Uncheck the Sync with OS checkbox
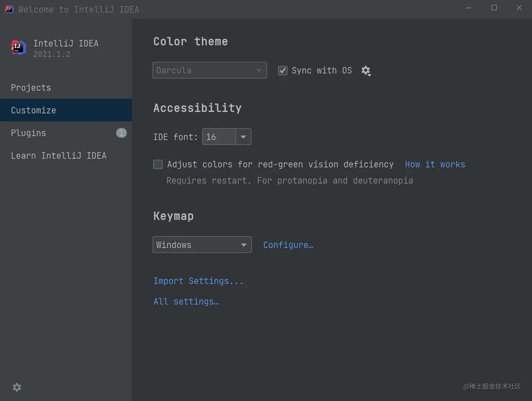Image resolution: width=532 pixels, height=401 pixels. click(283, 71)
